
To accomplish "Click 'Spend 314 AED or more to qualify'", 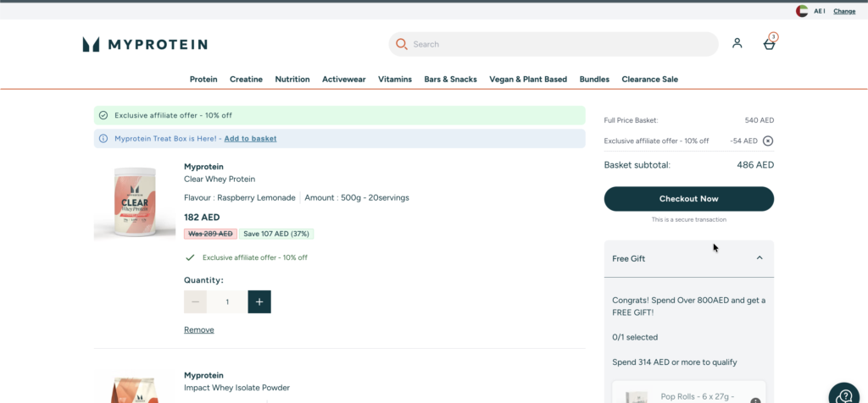I will (674, 362).
